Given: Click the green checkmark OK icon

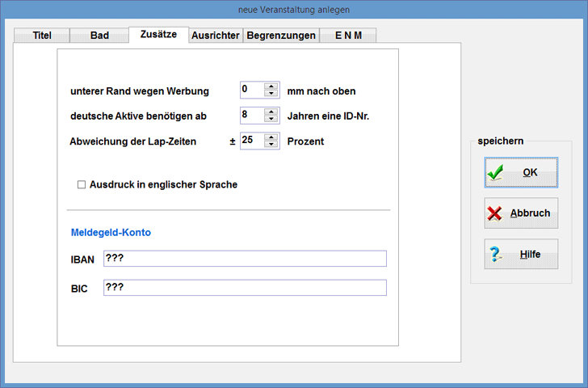Looking at the screenshot, I should [x=496, y=172].
